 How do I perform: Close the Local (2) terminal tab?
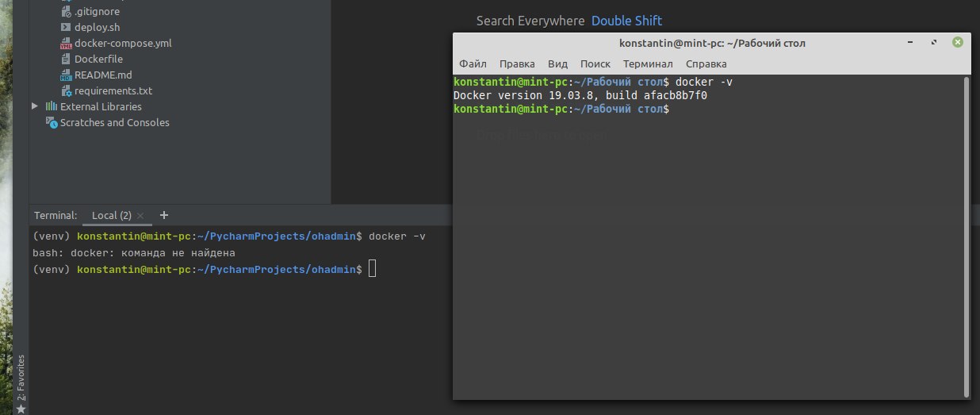pos(140,216)
